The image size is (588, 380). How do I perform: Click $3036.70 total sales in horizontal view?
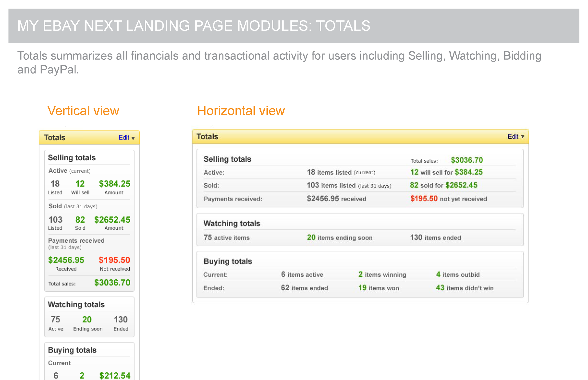point(466,160)
